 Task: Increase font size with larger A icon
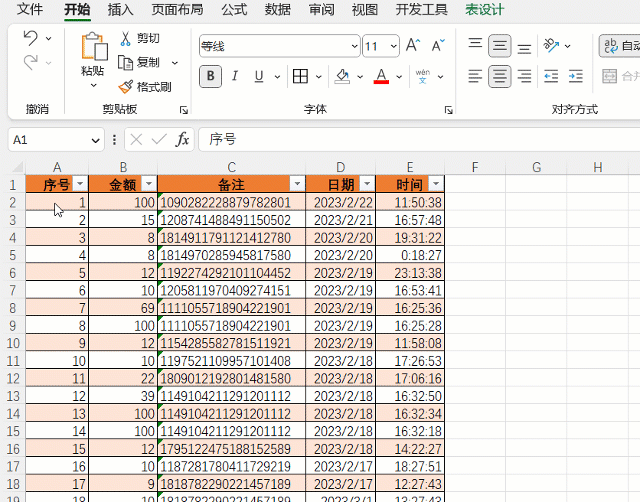coord(413,45)
